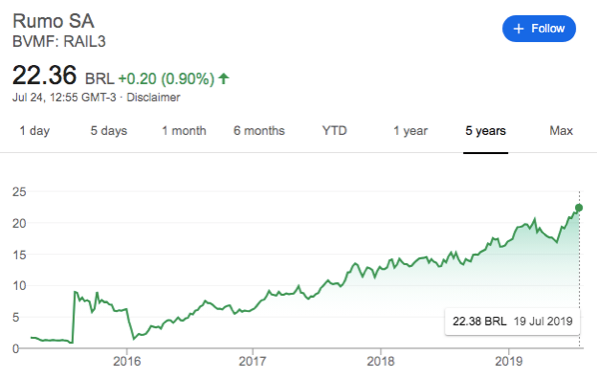597x380 pixels.
Task: Click the Follow button
Action: pos(539,29)
